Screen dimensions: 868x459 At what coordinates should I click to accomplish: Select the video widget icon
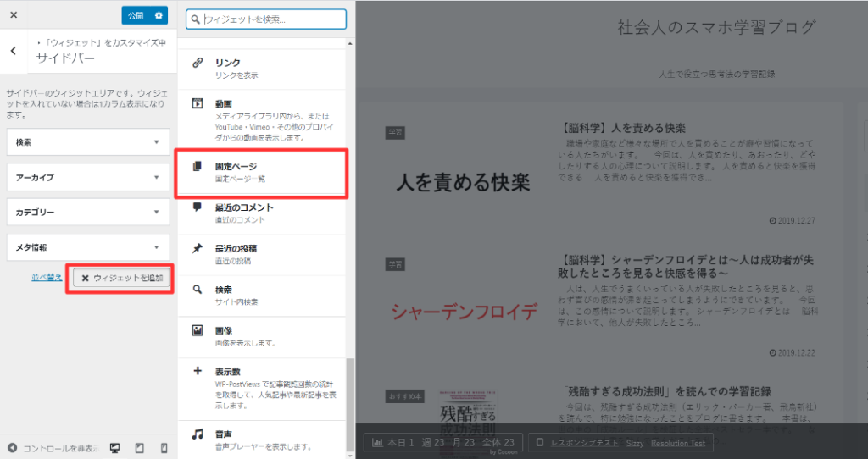[198, 103]
